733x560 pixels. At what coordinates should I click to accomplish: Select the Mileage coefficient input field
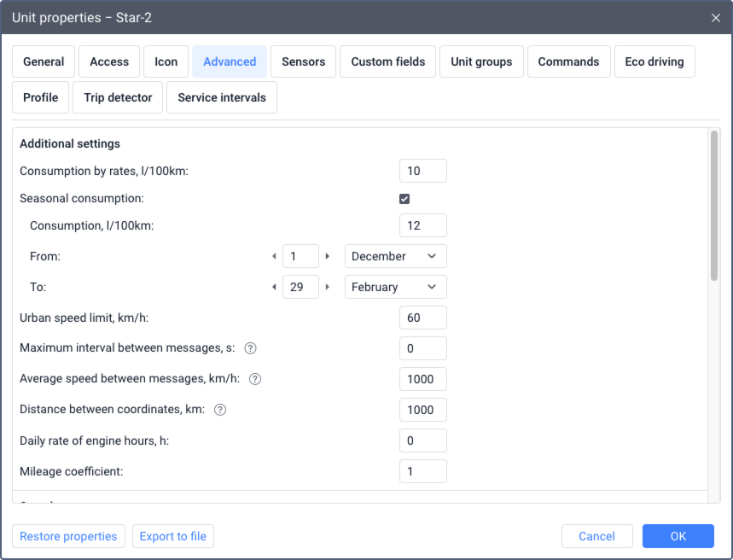click(422, 471)
